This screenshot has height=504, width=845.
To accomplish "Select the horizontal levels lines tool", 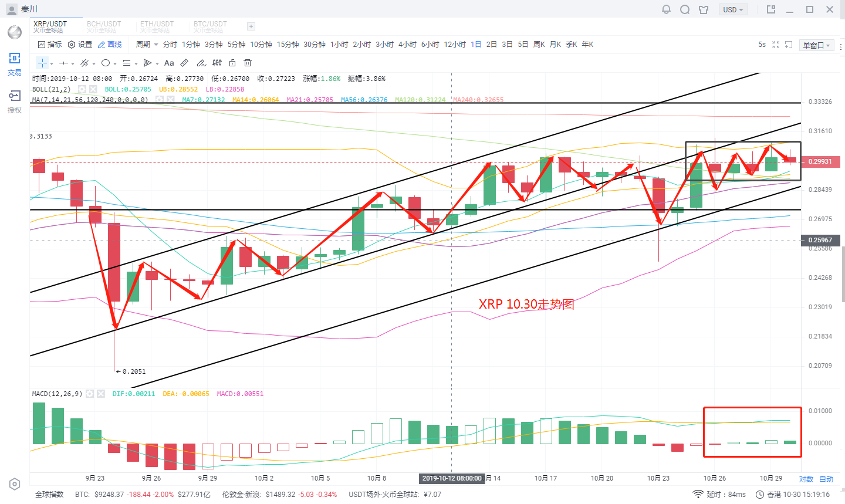I will [x=127, y=63].
